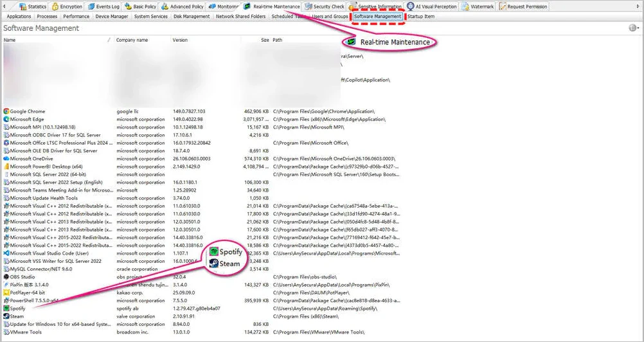Select the Spotify icon in the software list
This screenshot has height=342, width=644.
6,309
